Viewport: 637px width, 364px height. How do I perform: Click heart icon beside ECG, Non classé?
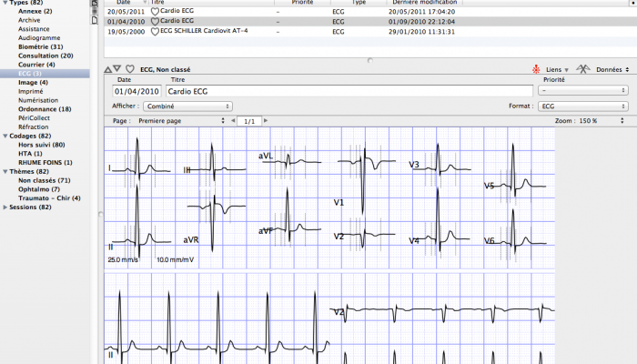pos(130,69)
